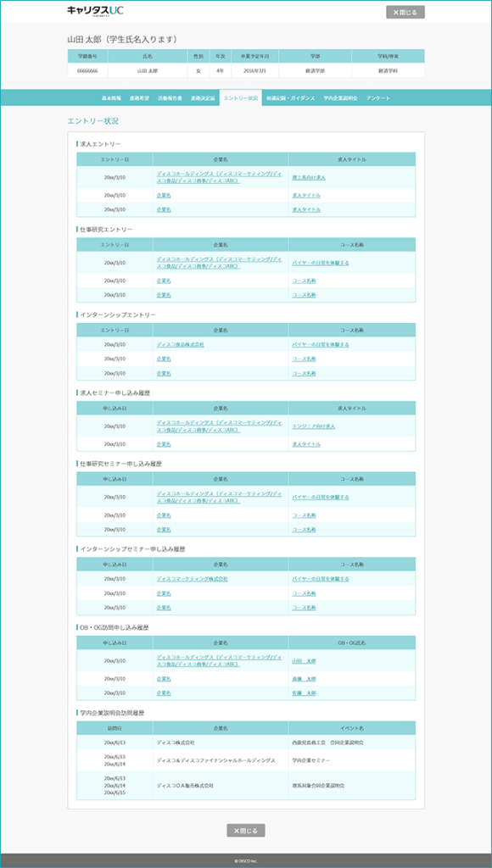Click the キャリタスUC logo
Screen dimensions: 492x868
95,10
